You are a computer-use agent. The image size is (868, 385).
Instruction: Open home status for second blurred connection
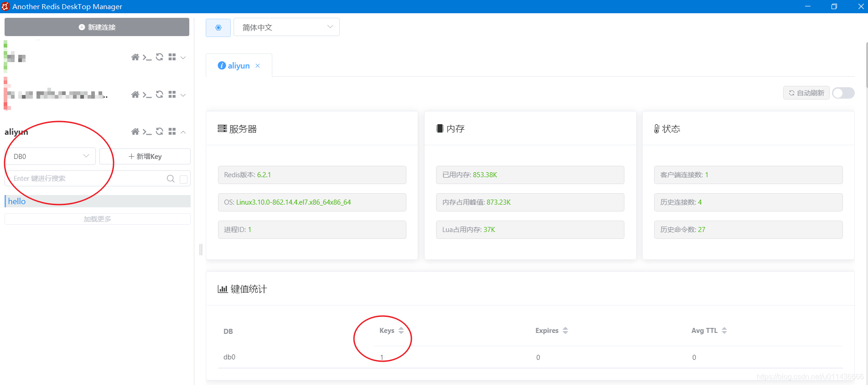pos(135,95)
